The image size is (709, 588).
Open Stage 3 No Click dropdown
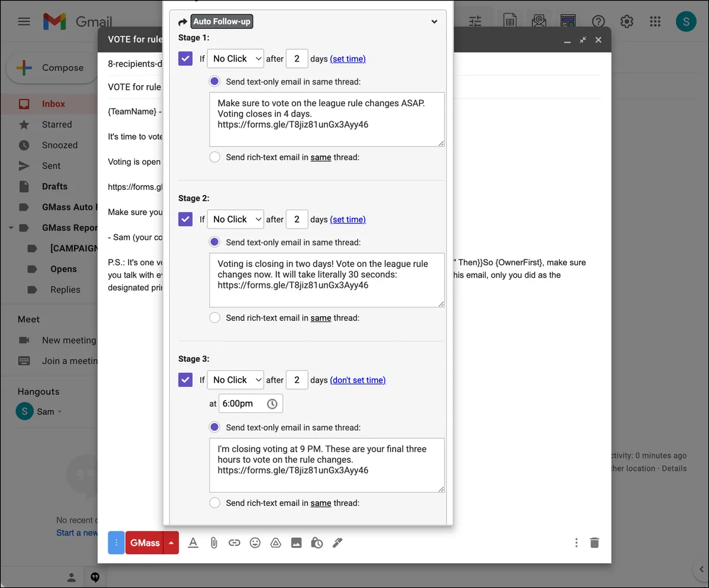point(236,380)
